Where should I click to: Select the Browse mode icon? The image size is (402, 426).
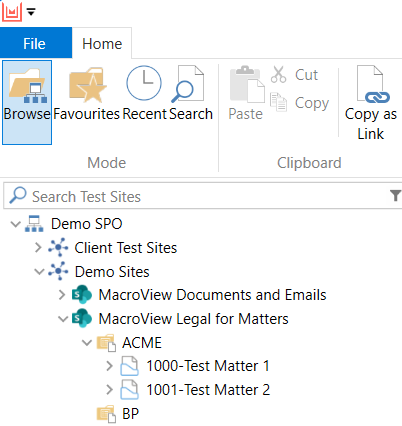pyautogui.click(x=27, y=86)
